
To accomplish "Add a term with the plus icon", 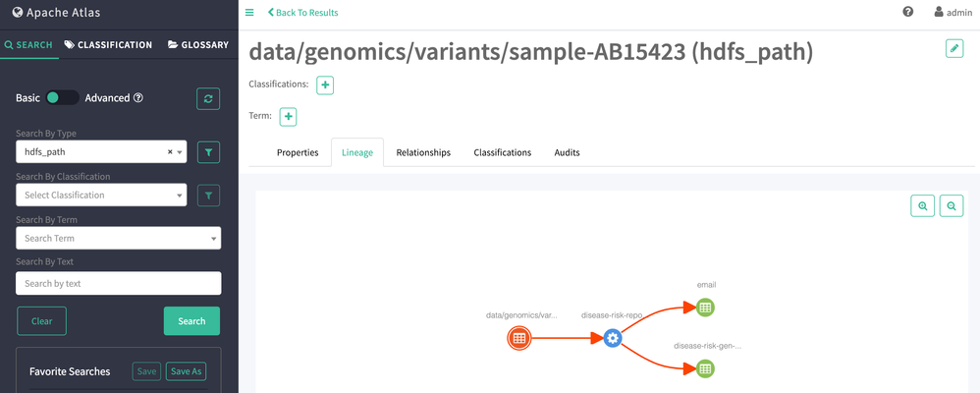I will click(x=289, y=117).
